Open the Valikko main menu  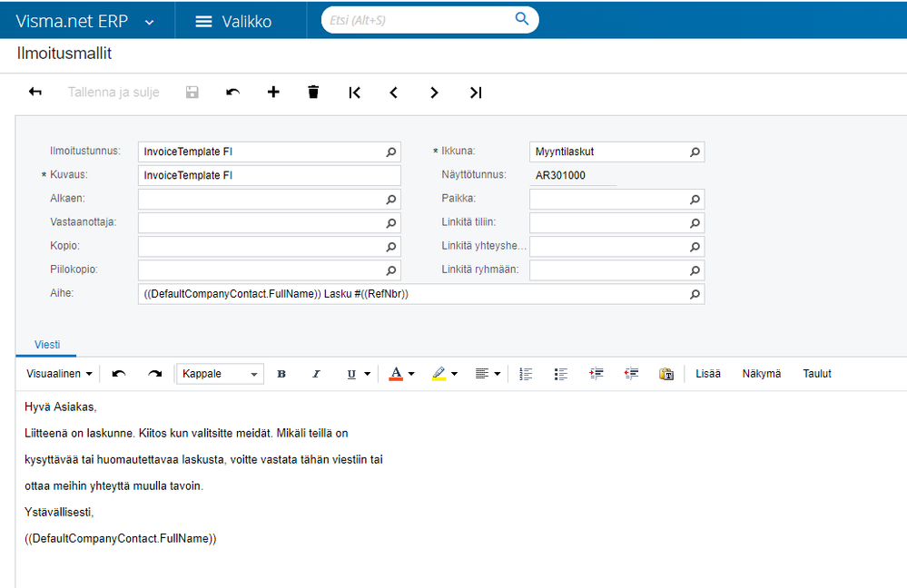233,22
